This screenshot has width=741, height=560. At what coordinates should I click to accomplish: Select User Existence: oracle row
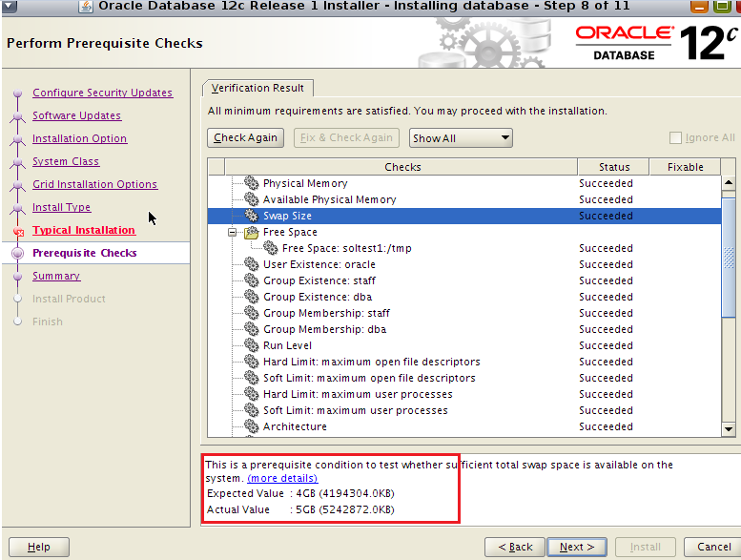pyautogui.click(x=464, y=264)
